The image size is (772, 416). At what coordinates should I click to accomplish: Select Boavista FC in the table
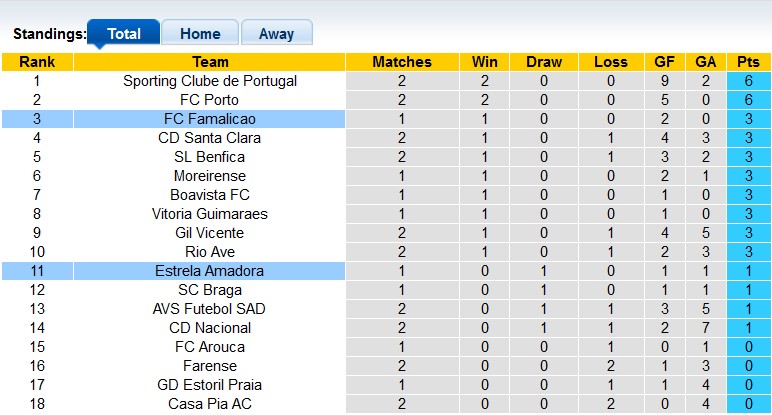(210, 195)
